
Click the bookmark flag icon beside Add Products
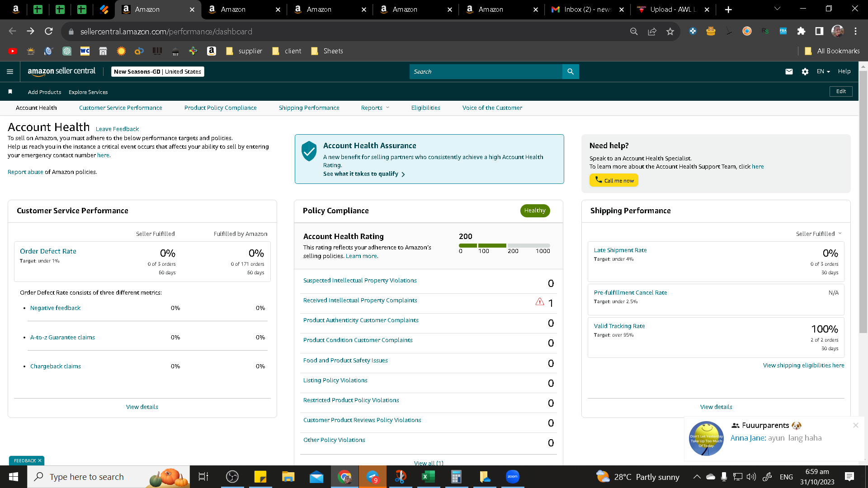coord(10,92)
